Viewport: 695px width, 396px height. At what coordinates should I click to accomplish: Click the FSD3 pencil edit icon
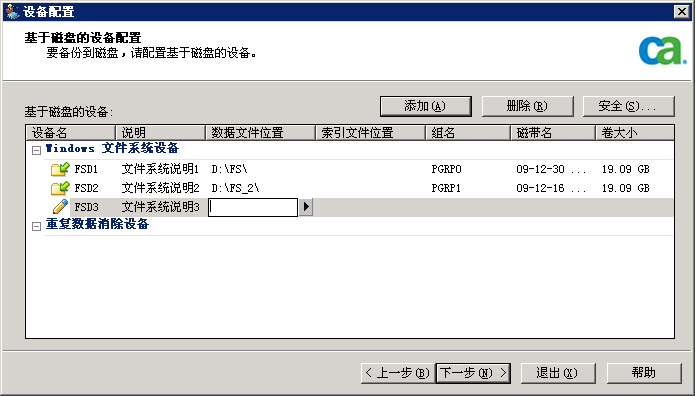click(60, 207)
